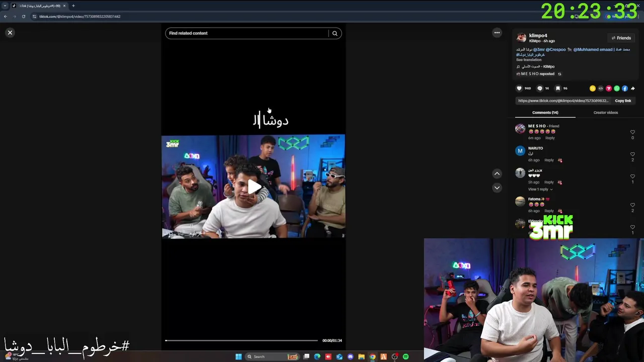Open Discord from taskbar
The width and height of the screenshot is (644, 362).
tap(350, 356)
